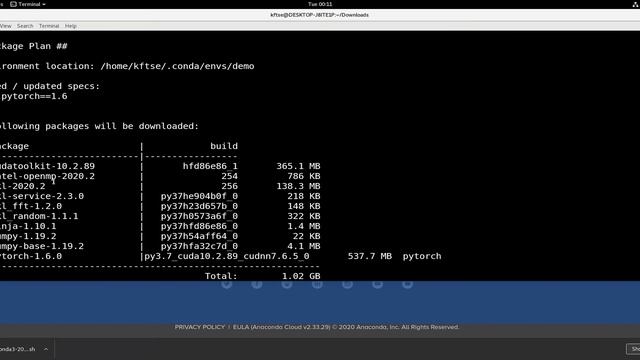Click the Show all downloads button

(x=633, y=349)
